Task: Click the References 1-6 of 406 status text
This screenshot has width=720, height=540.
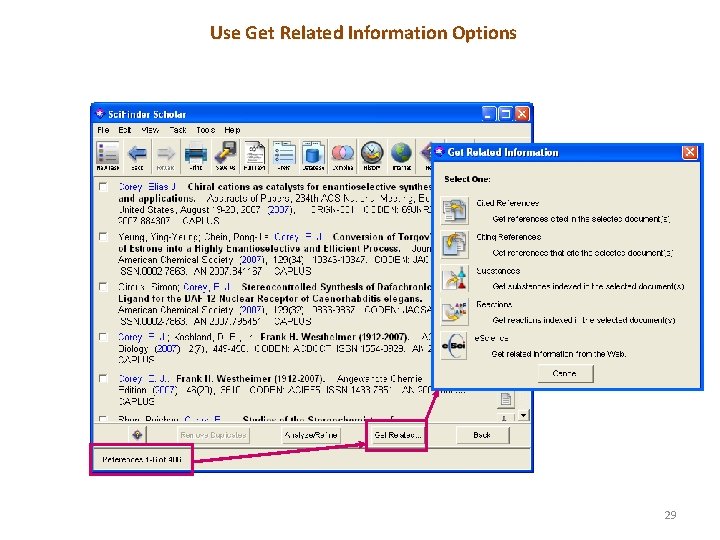Action: point(142,459)
